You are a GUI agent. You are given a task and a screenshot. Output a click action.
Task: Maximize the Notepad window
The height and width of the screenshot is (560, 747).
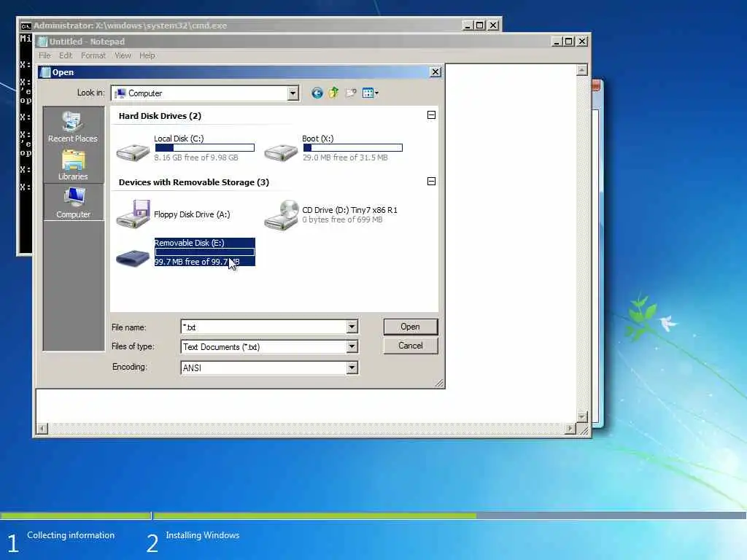(x=568, y=42)
